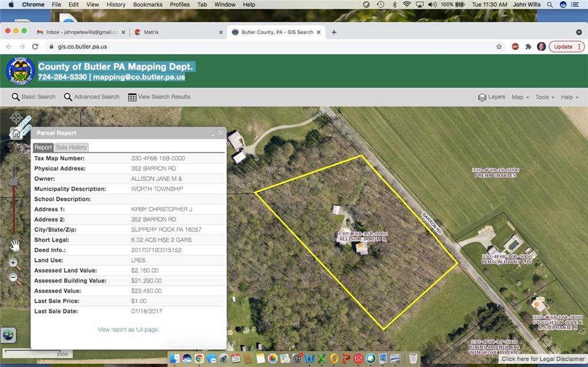Click the Chrome Update button
The width and height of the screenshot is (588, 367).
pos(566,47)
